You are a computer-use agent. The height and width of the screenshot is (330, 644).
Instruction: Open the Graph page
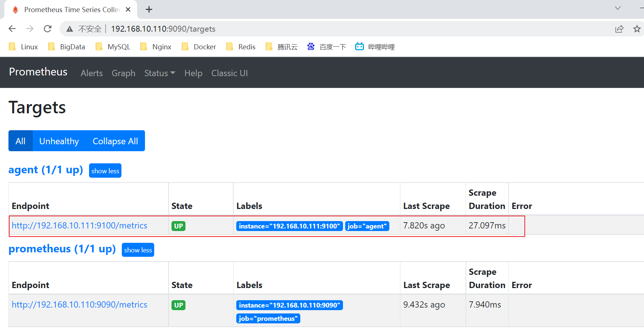[x=124, y=73]
